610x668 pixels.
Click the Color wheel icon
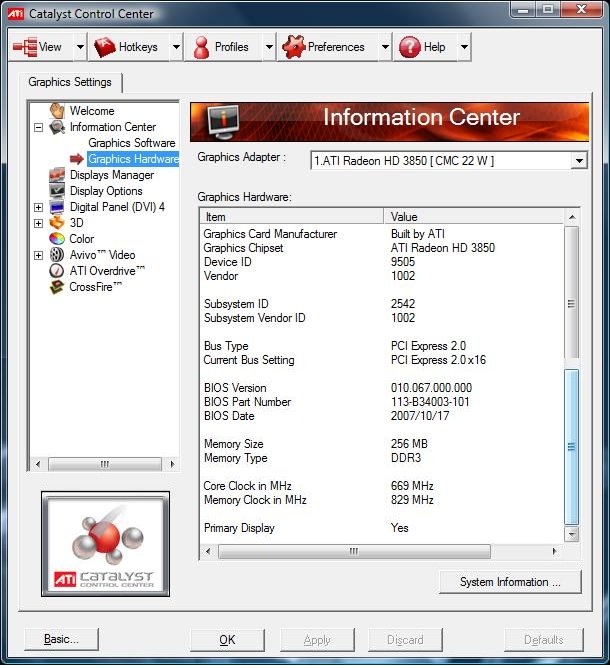pos(57,239)
